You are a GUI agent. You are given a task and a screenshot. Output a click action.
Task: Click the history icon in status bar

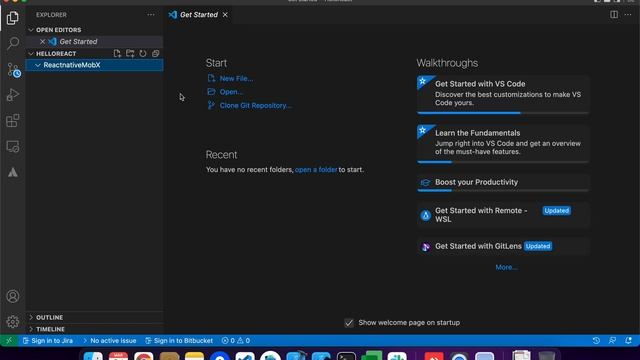tap(596, 340)
